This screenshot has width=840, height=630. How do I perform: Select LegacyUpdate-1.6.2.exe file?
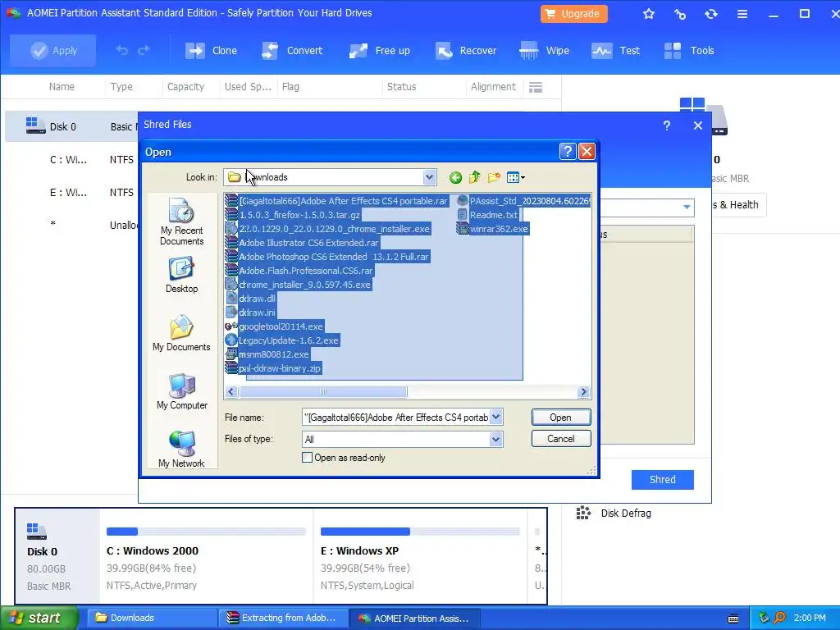pyautogui.click(x=282, y=340)
